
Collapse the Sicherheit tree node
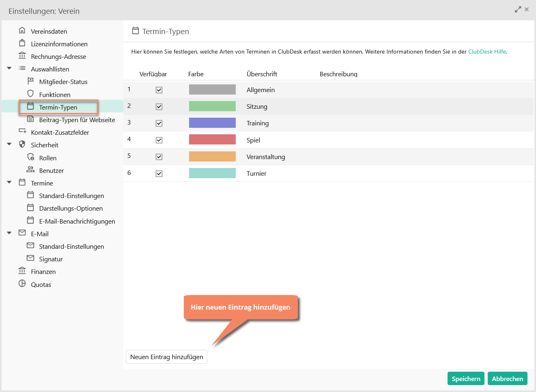click(9, 144)
